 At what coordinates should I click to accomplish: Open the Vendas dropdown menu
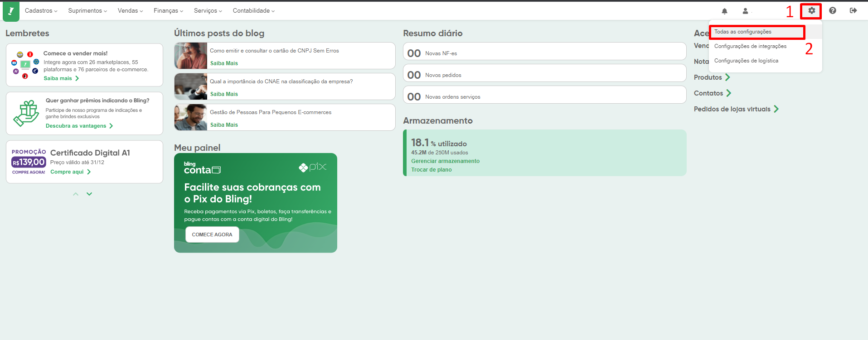(x=130, y=10)
